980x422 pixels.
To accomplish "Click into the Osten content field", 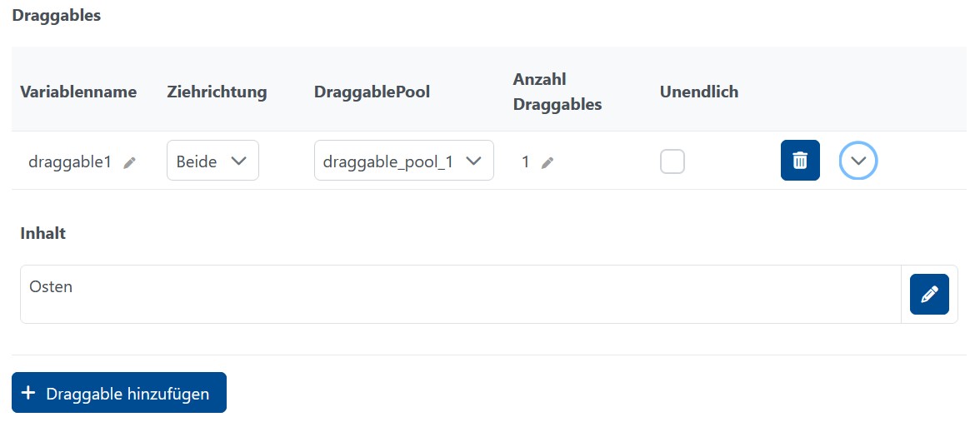I will click(460, 294).
